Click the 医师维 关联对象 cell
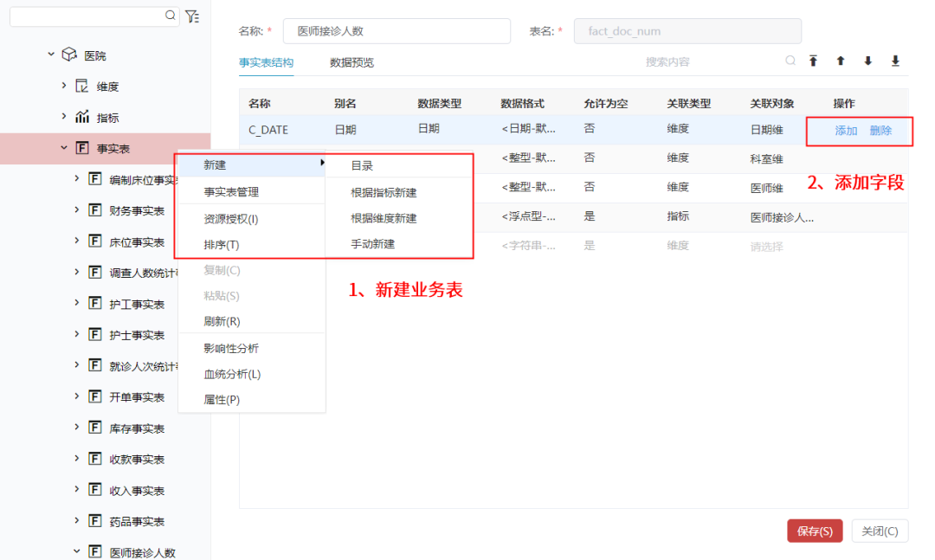Screen dimensions: 935x560 coord(767,188)
